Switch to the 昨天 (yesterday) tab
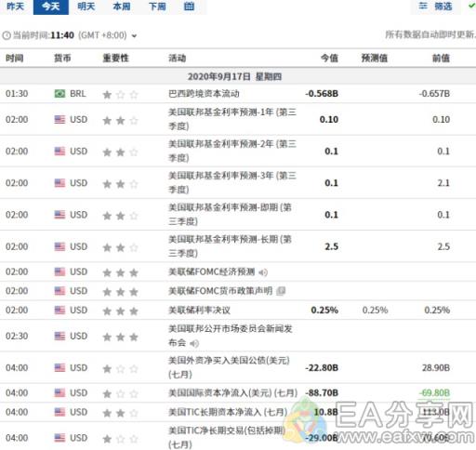476x450 pixels. click(16, 7)
